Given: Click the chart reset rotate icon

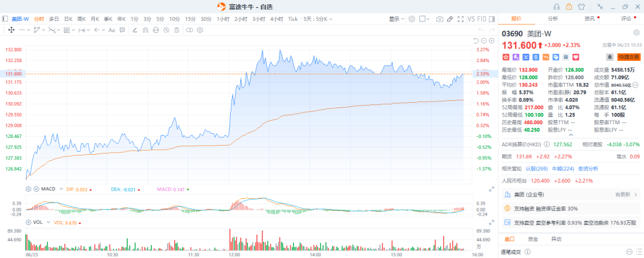Looking at the screenshot, I should [476, 41].
